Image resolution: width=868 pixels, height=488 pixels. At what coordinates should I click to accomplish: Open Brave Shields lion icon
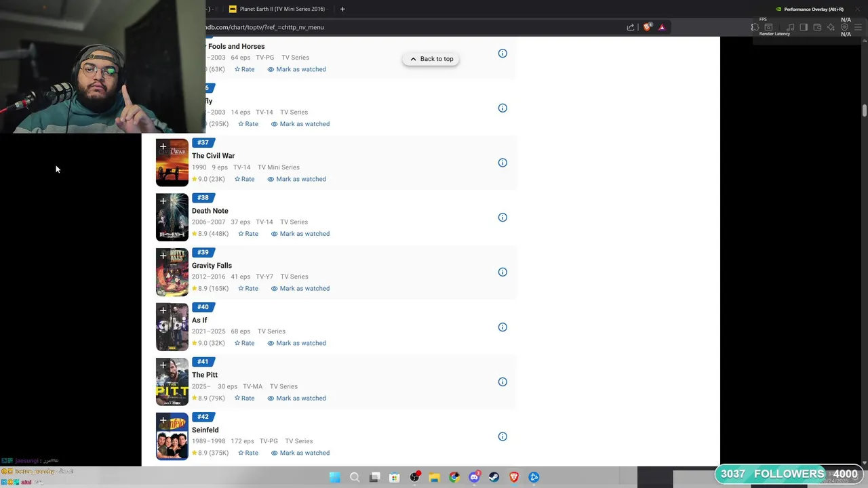647,27
